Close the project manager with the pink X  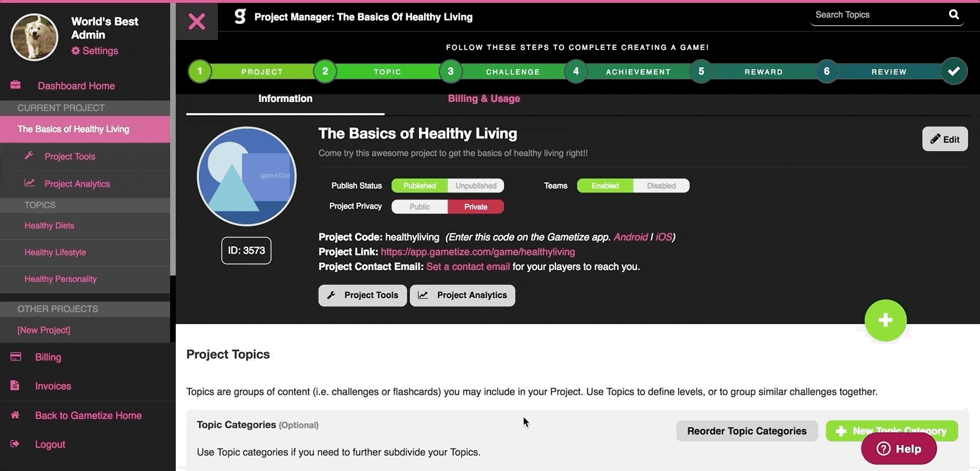click(197, 21)
